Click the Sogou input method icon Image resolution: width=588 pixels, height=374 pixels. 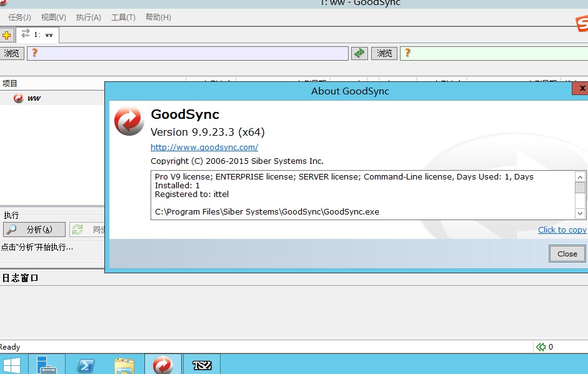(x=582, y=23)
